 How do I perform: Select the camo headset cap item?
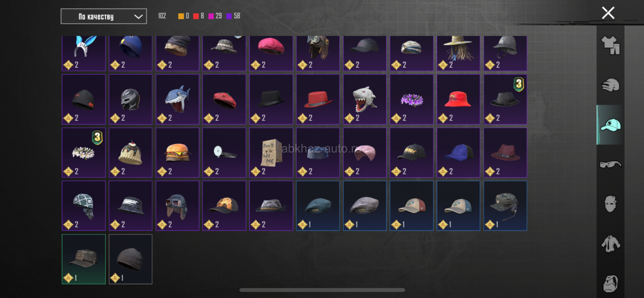[505, 206]
